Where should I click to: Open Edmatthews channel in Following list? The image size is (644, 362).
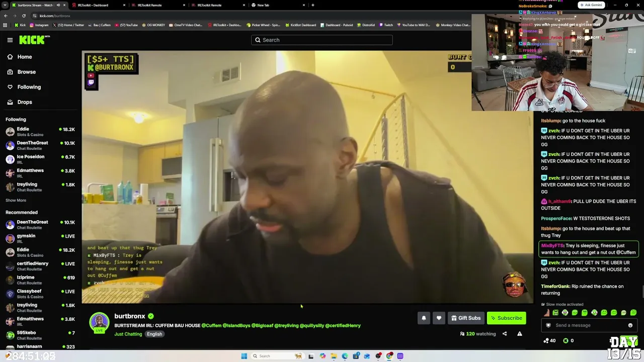point(40,173)
